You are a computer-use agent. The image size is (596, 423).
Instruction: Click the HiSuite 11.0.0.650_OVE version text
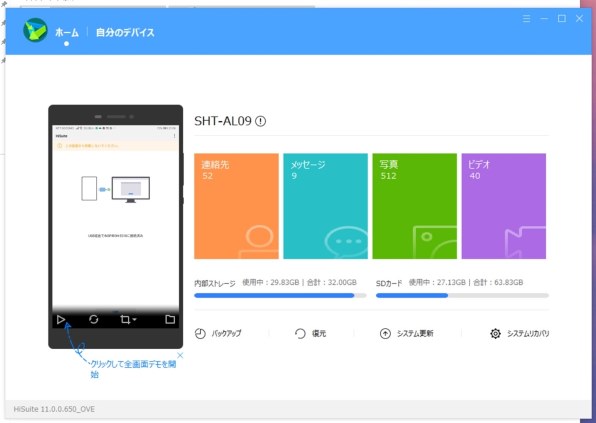54,409
